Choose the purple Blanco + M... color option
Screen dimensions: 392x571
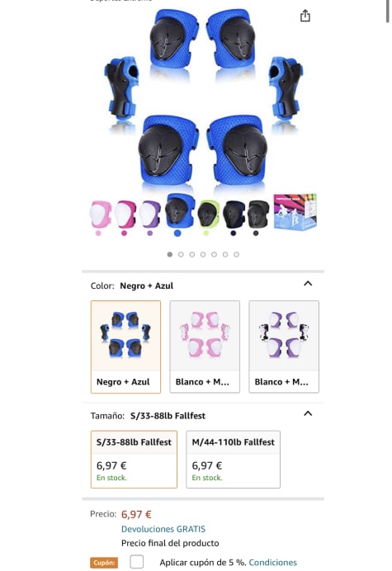[x=284, y=347]
